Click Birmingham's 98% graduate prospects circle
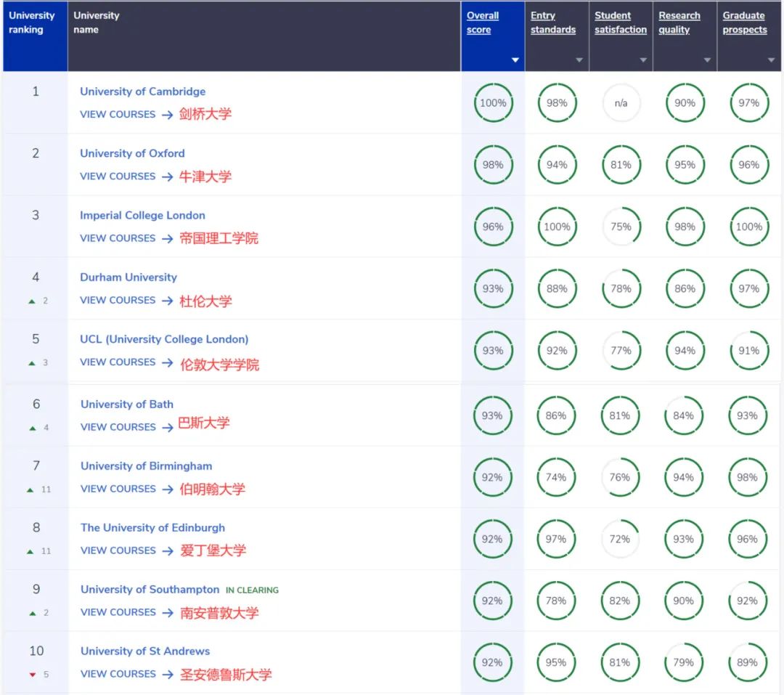Image resolution: width=784 pixels, height=695 pixels. [747, 477]
